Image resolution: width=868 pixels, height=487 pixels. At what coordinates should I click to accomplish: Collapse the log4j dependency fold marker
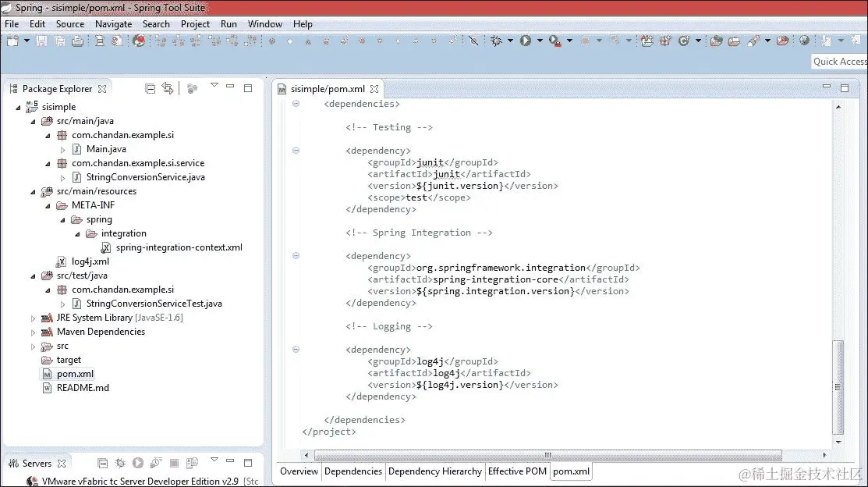point(296,349)
